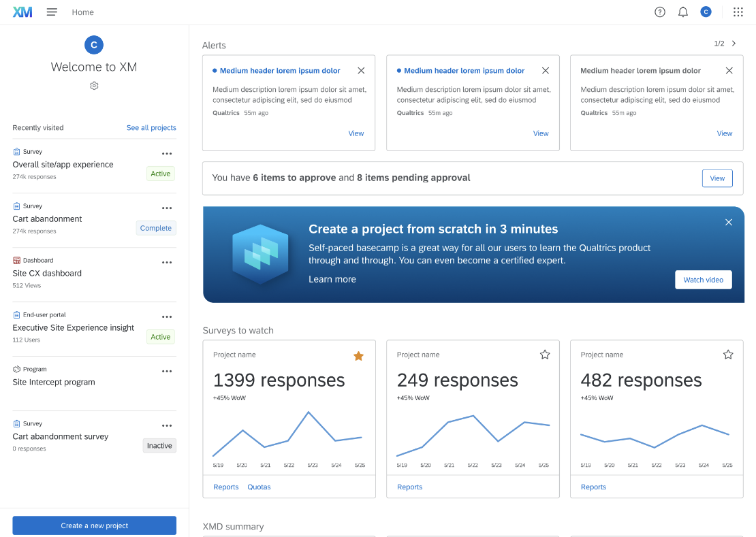The width and height of the screenshot is (756, 537).
Task: Dismiss the second alert card
Action: [x=546, y=71]
